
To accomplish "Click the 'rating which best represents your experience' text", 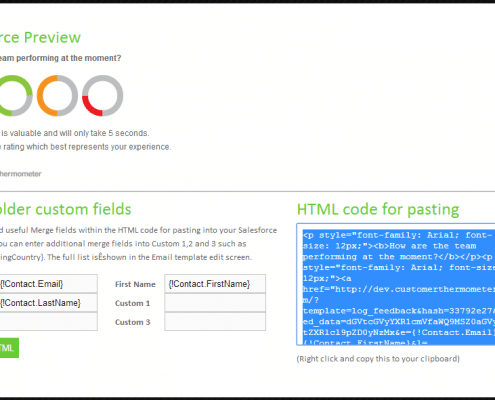I will click(x=87, y=147).
